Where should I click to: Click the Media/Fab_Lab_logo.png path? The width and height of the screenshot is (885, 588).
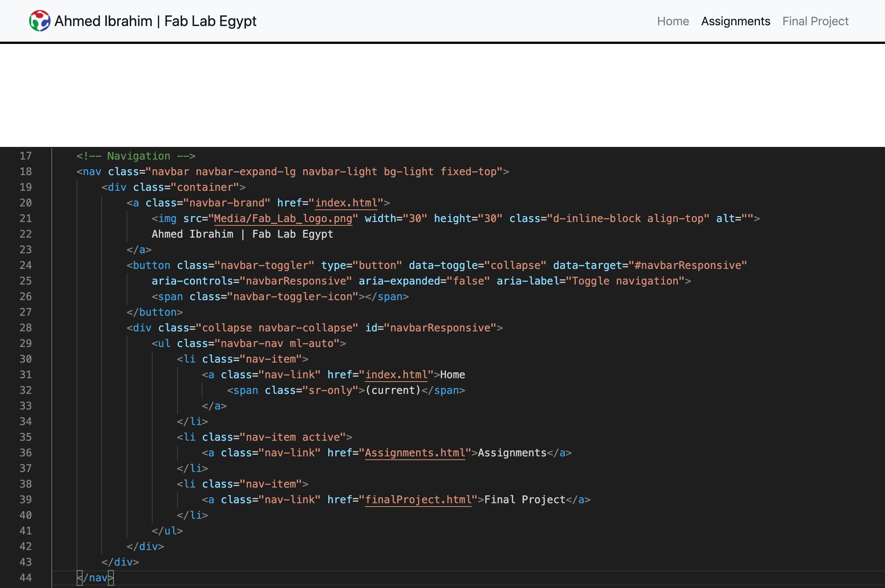[283, 219]
